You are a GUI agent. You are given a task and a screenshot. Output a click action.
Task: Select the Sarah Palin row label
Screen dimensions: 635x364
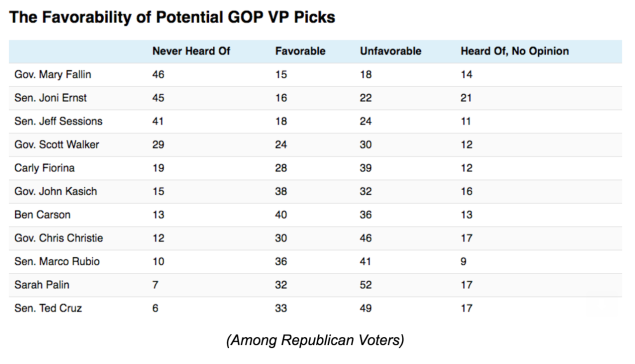pyautogui.click(x=42, y=285)
